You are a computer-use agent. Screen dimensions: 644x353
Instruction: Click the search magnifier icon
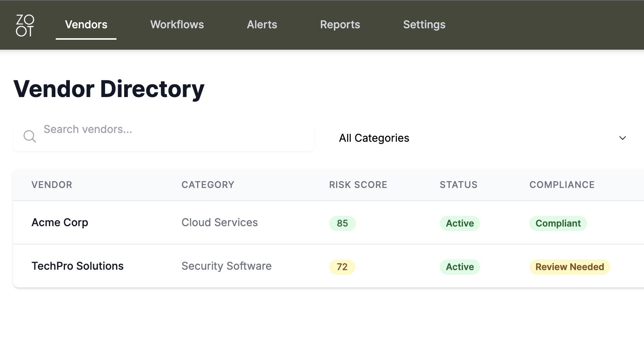click(29, 136)
